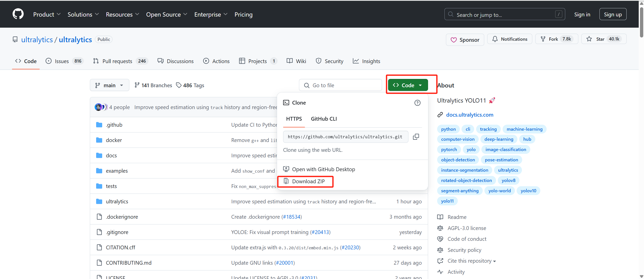
Task: Expand the Product menu
Action: 47,15
